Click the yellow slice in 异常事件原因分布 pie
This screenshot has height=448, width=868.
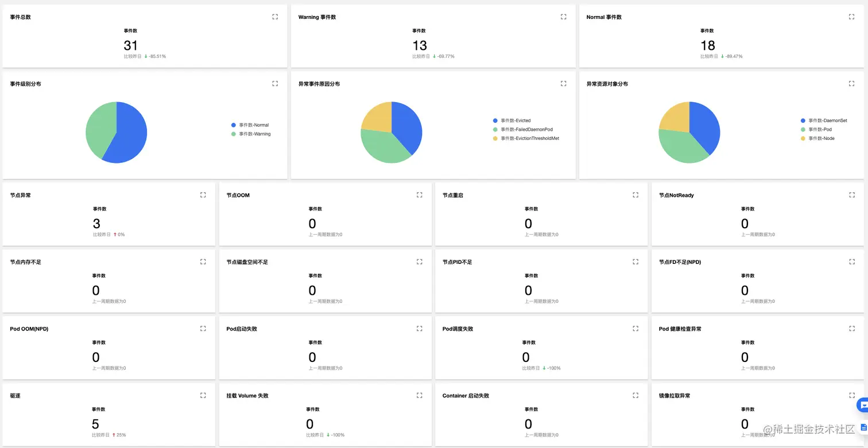pyautogui.click(x=379, y=118)
